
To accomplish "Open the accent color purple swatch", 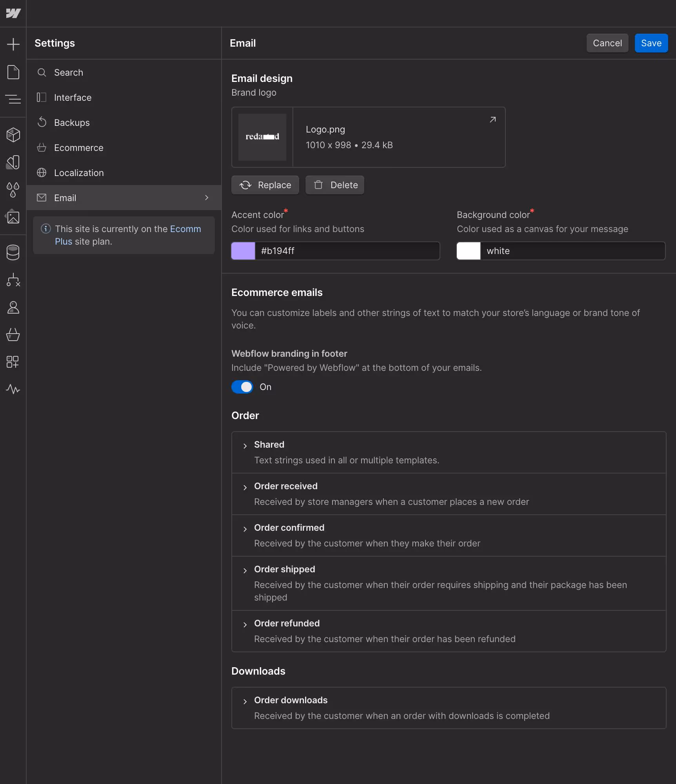I will [243, 251].
